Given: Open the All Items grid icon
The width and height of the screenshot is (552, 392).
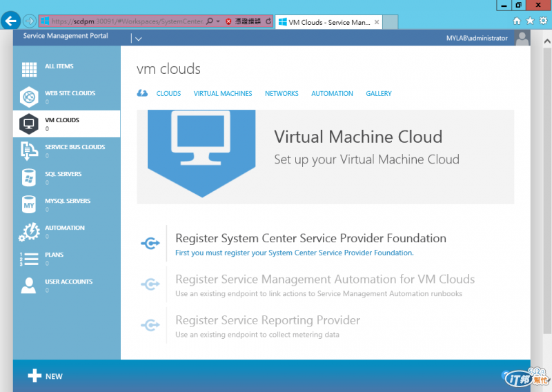Looking at the screenshot, I should click(29, 70).
